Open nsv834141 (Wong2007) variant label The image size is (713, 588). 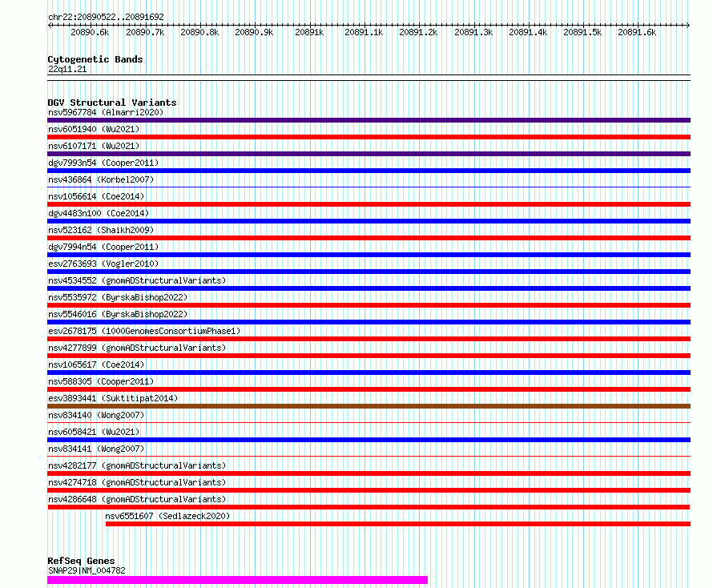[x=96, y=449]
